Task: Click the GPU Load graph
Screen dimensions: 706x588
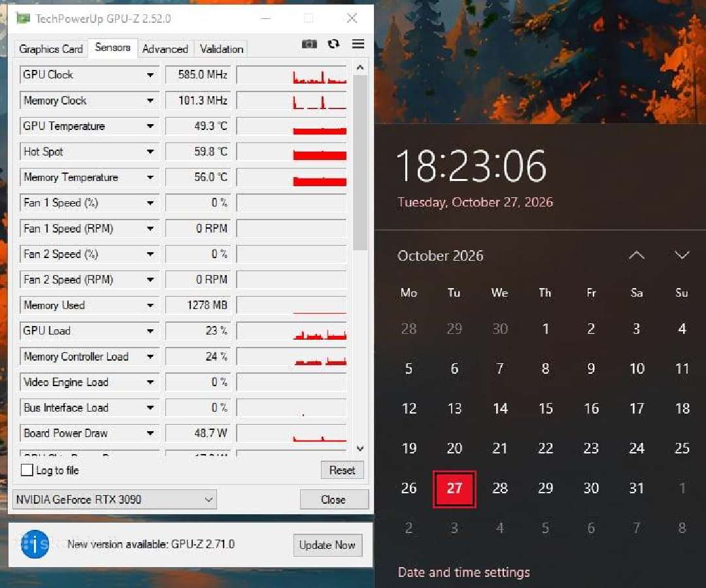Action: pyautogui.click(x=292, y=331)
